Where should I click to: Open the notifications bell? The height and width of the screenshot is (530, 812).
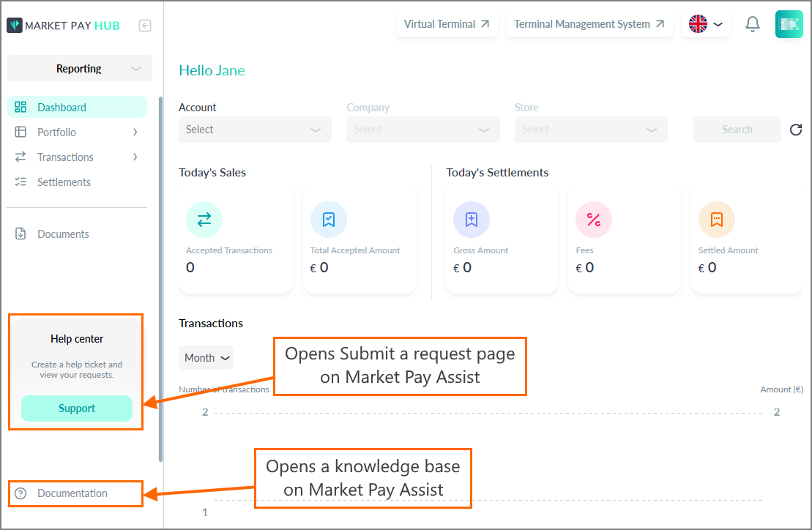coord(753,24)
